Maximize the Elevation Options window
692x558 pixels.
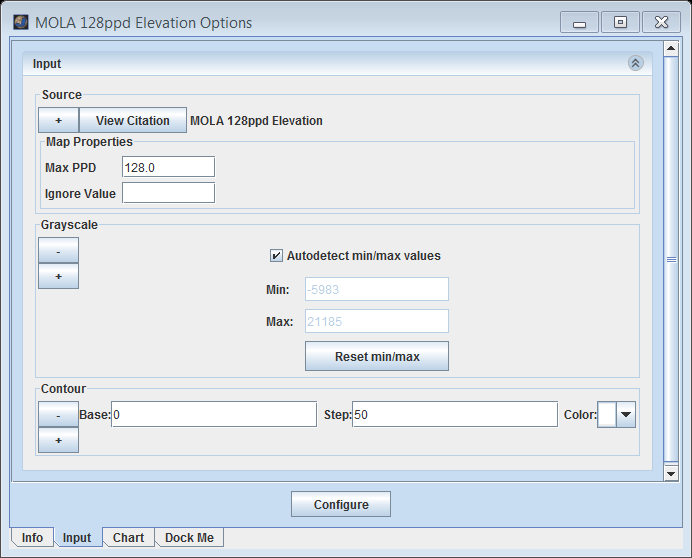(620, 22)
